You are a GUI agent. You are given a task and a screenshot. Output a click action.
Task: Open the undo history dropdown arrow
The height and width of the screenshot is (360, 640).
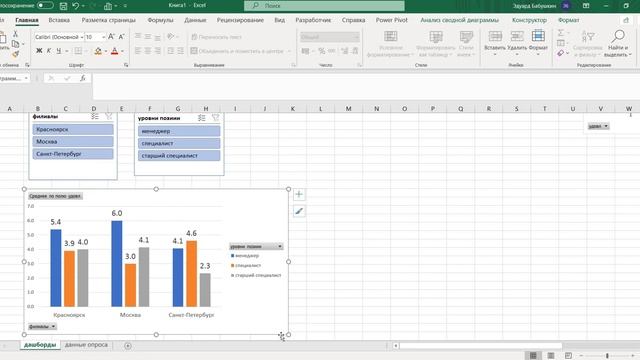coord(83,6)
